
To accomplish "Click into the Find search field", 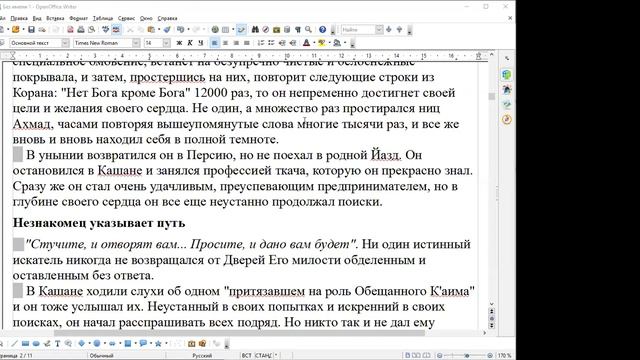I will coord(358,29).
